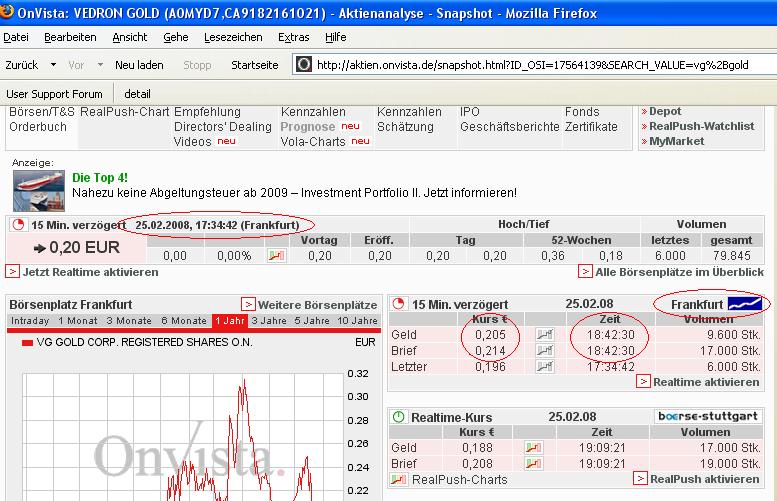Open the RealPush chart icon in the Realtime-Kurs Geld row
The image size is (777, 501).
tap(534, 448)
